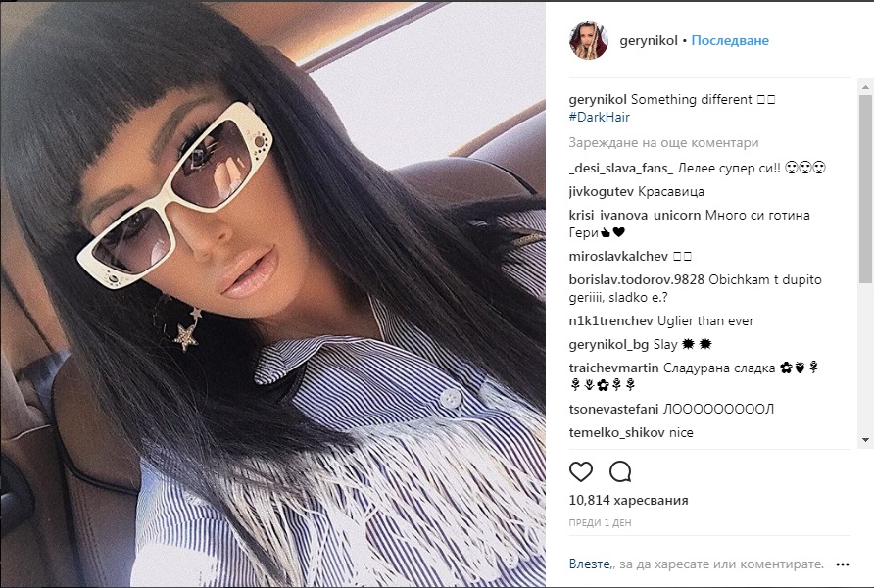
Task: Like the post with the heart icon
Action: coord(581,472)
